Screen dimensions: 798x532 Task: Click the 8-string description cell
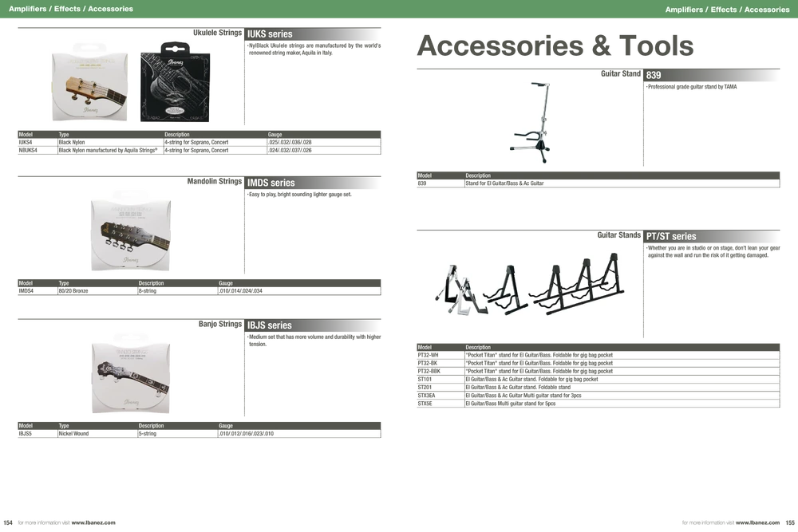[178, 291]
